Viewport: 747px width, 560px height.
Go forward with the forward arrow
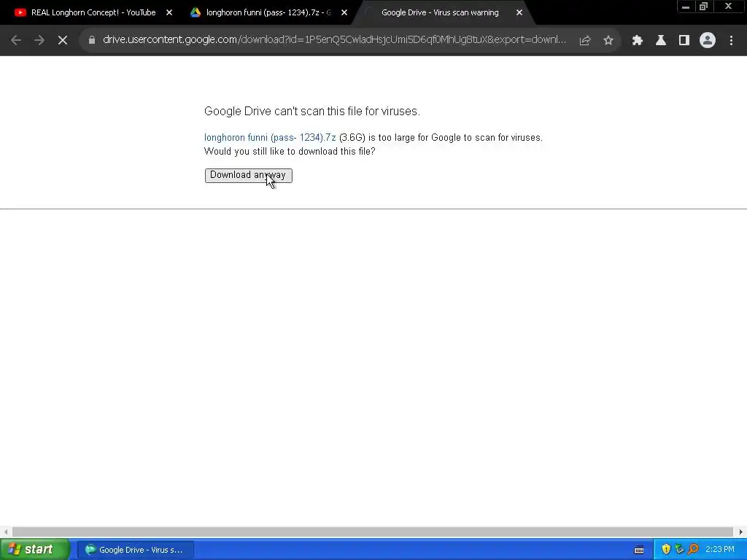coord(39,41)
